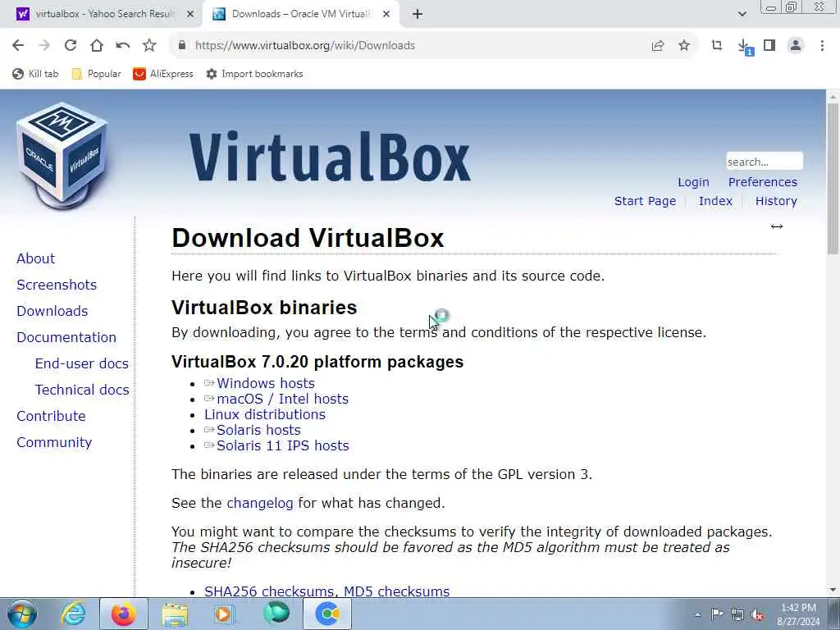The image size is (840, 630).
Task: Reload the page with the refresh icon
Action: point(71,46)
